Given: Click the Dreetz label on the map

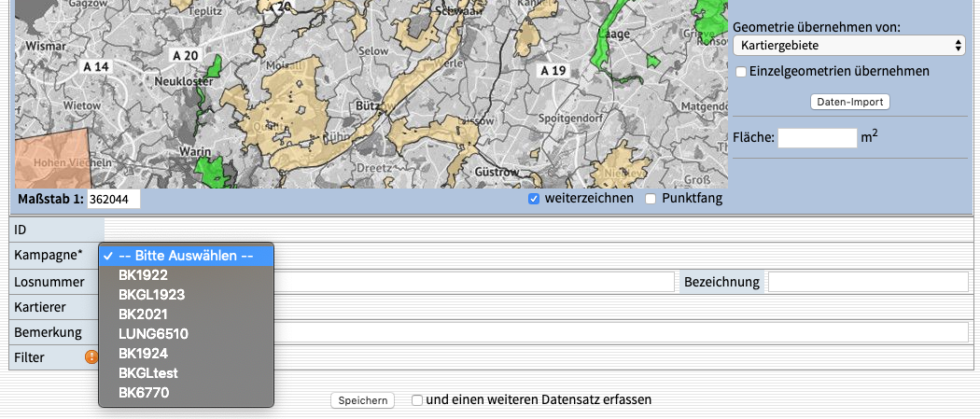Looking at the screenshot, I should point(373,167).
